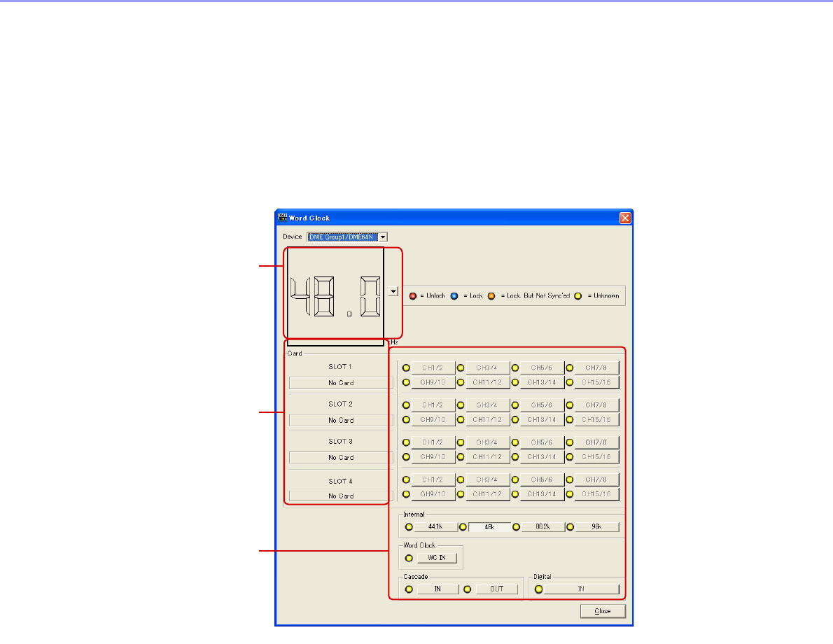Screen dimensions: 833x644
Task: Set internal clock to 88.2k
Action: pyautogui.click(x=543, y=526)
